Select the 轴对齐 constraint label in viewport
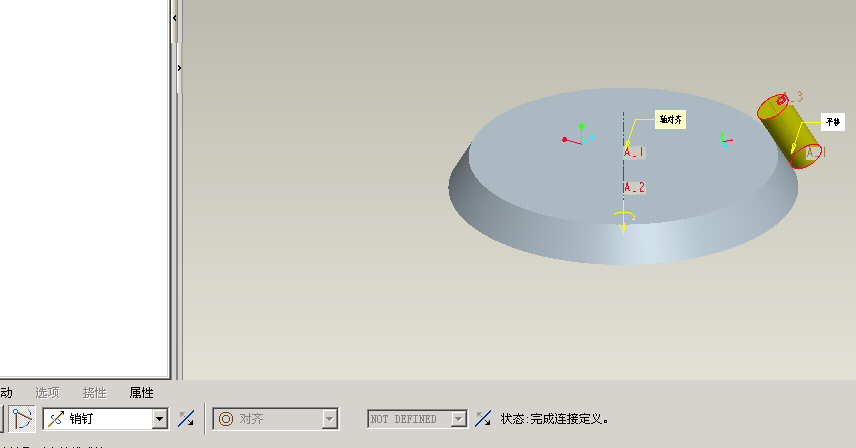856x448 pixels. (x=670, y=120)
